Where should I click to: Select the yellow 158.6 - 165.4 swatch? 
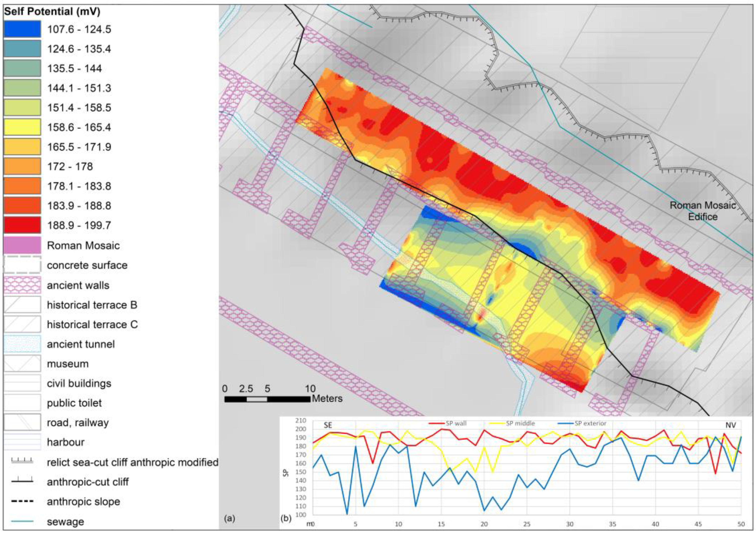coord(22,127)
